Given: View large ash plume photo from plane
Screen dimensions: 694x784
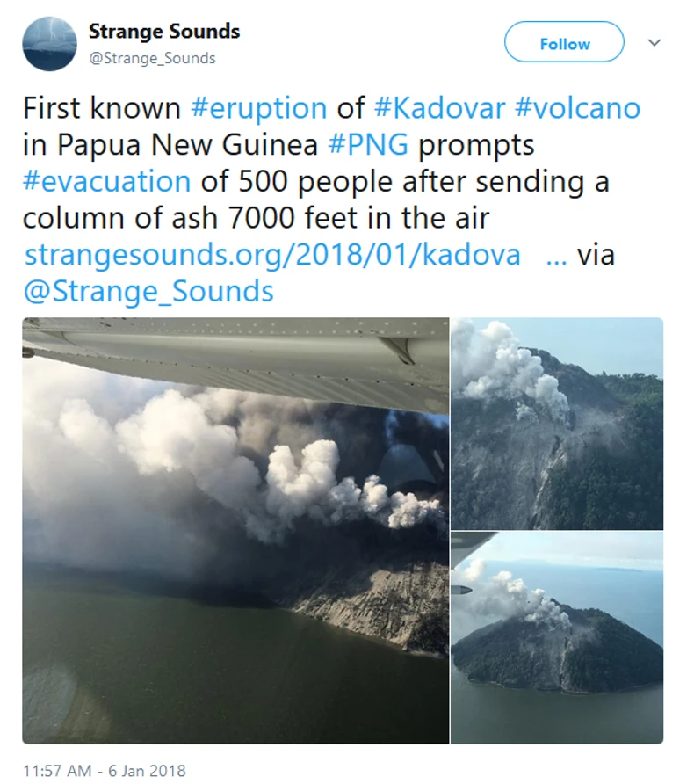Looking at the screenshot, I should click(235, 531).
